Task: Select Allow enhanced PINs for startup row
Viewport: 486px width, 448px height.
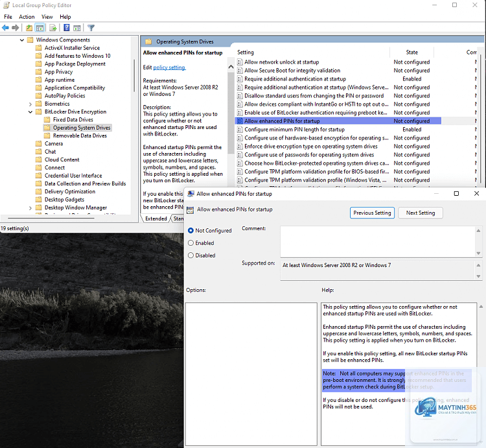Action: pos(338,121)
